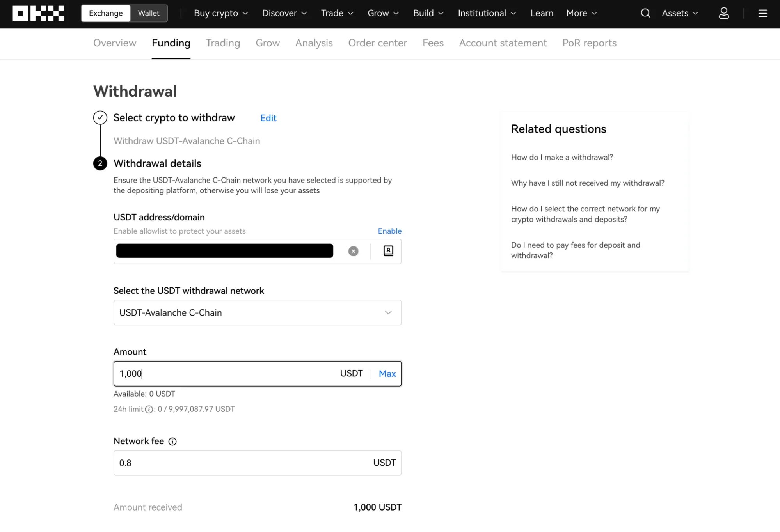Viewport: 780px width, 532px height.
Task: Expand the Trade menu
Action: [x=337, y=13]
